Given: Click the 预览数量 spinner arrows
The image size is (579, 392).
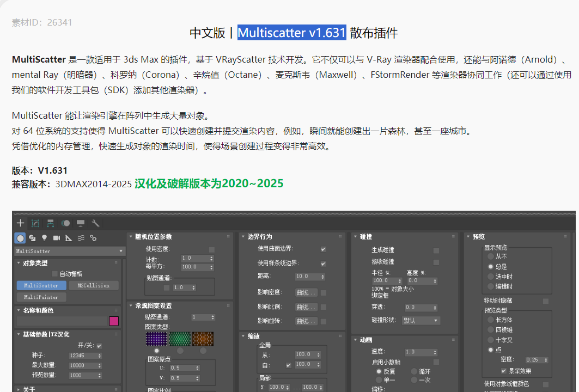Looking at the screenshot, I should pyautogui.click(x=99, y=375).
